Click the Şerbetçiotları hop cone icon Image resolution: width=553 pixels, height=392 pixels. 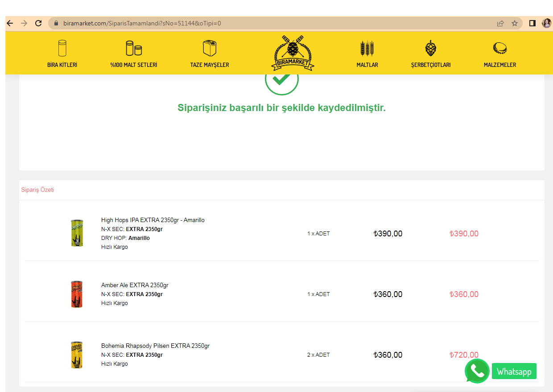pos(431,48)
